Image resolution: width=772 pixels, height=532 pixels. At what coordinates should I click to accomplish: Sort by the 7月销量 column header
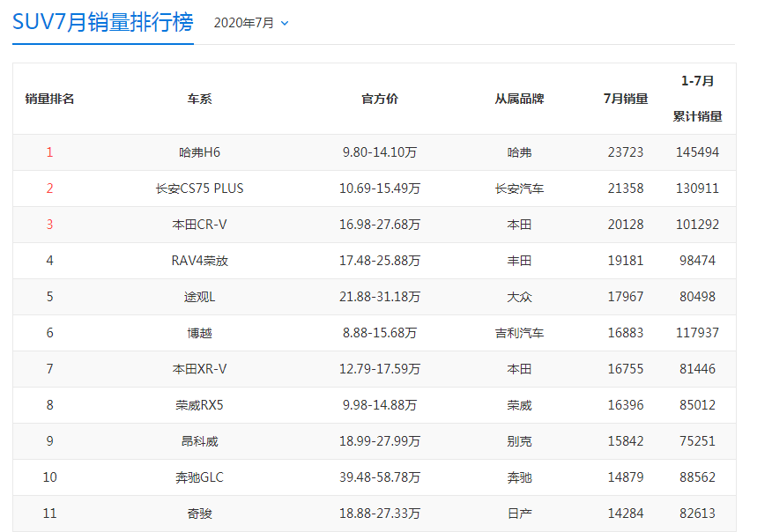coord(626,100)
